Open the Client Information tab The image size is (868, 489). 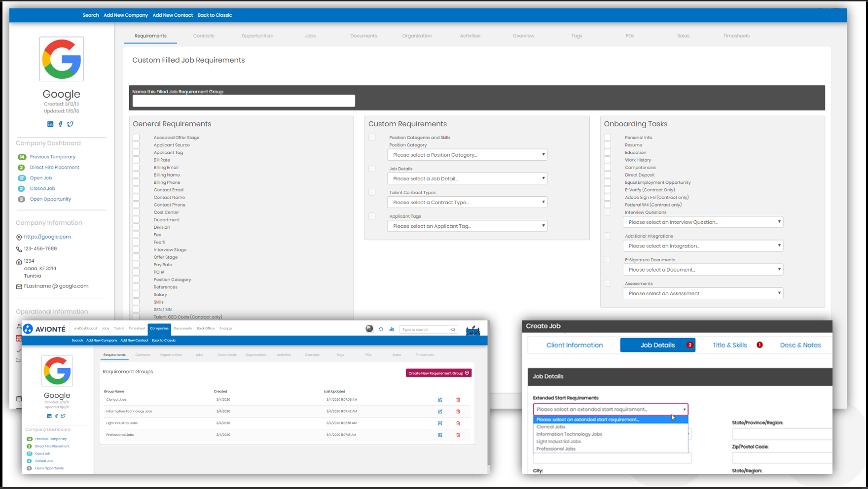(574, 345)
